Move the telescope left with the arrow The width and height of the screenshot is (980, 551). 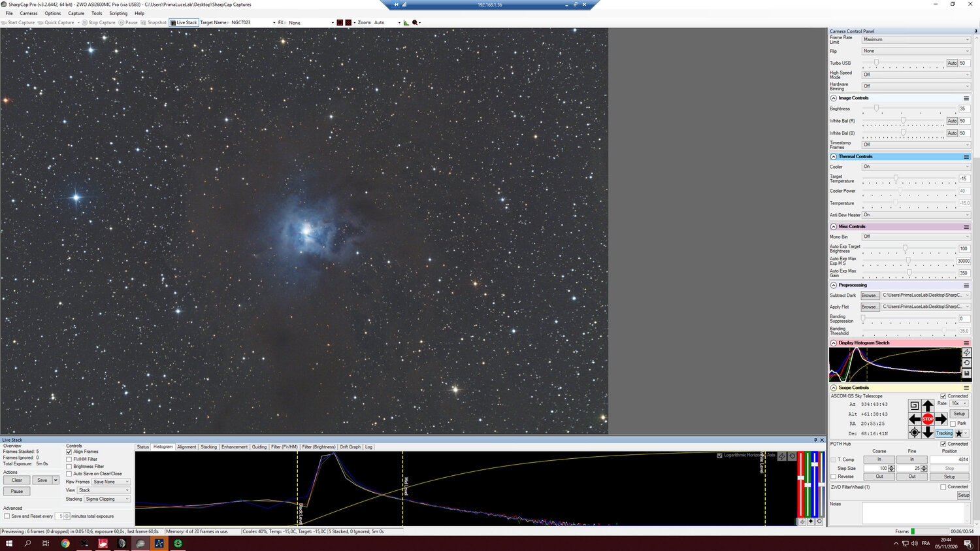pos(915,419)
